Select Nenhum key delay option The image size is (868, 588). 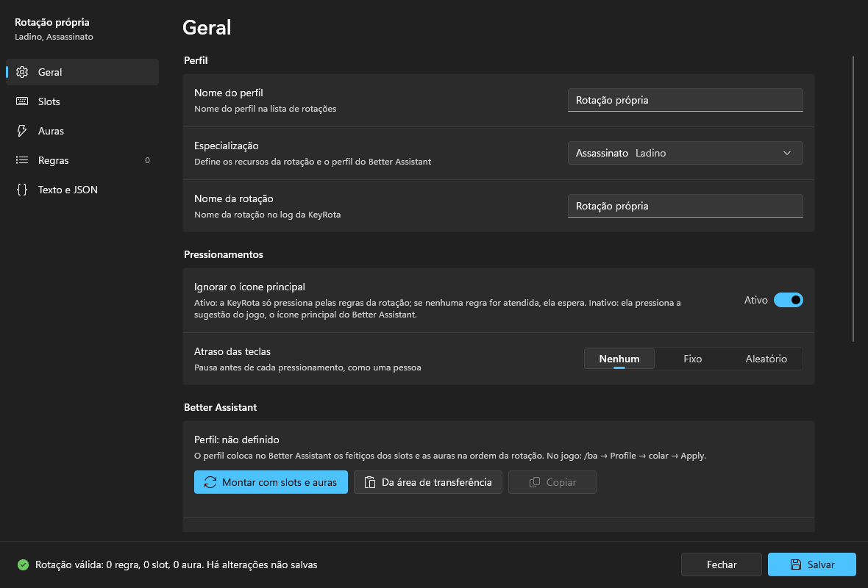[619, 359]
